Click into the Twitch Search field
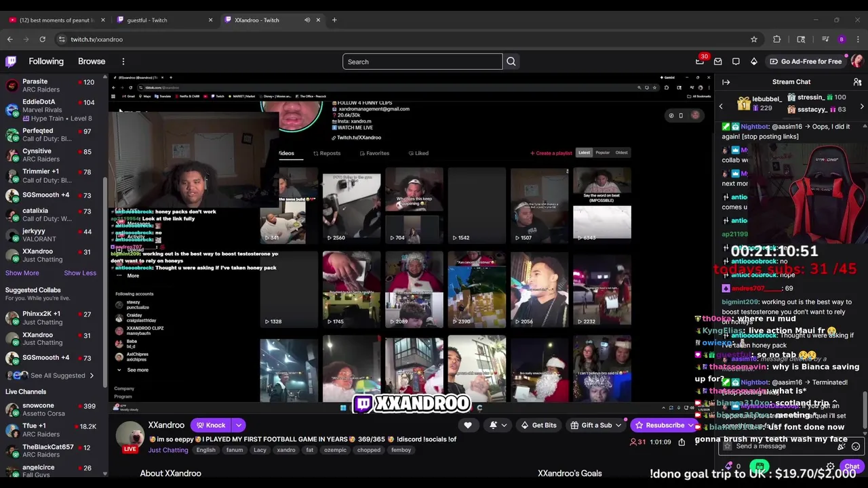This screenshot has width=868, height=488. coord(422,62)
